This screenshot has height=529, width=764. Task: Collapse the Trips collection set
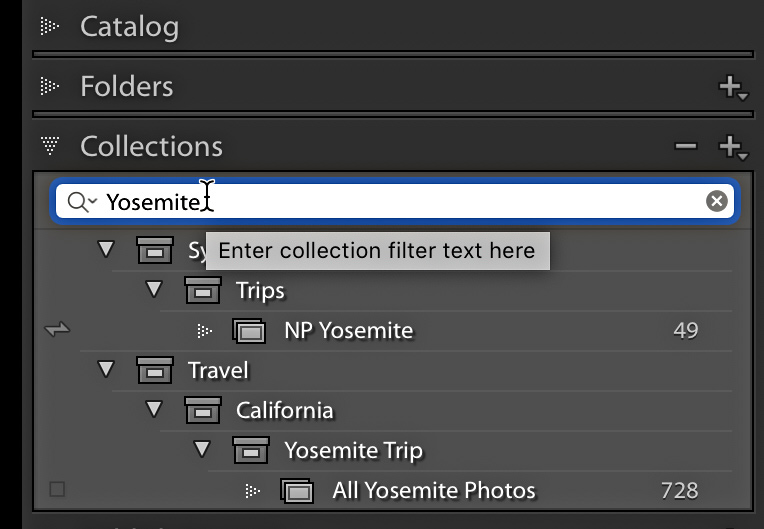[154, 289]
